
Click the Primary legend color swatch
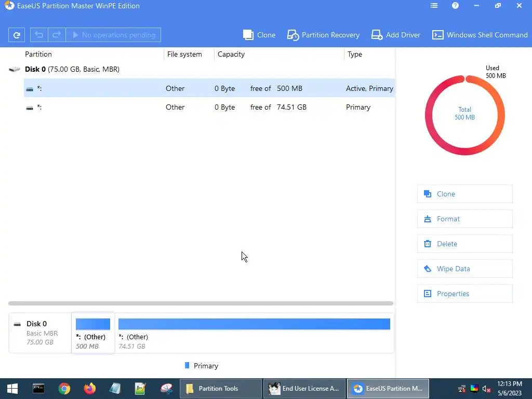pos(187,365)
